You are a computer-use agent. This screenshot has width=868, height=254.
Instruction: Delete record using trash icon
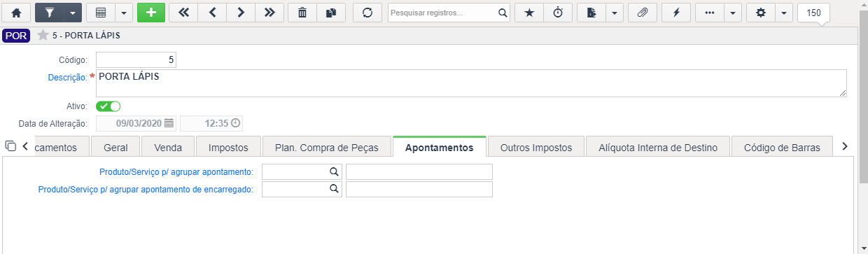(302, 13)
